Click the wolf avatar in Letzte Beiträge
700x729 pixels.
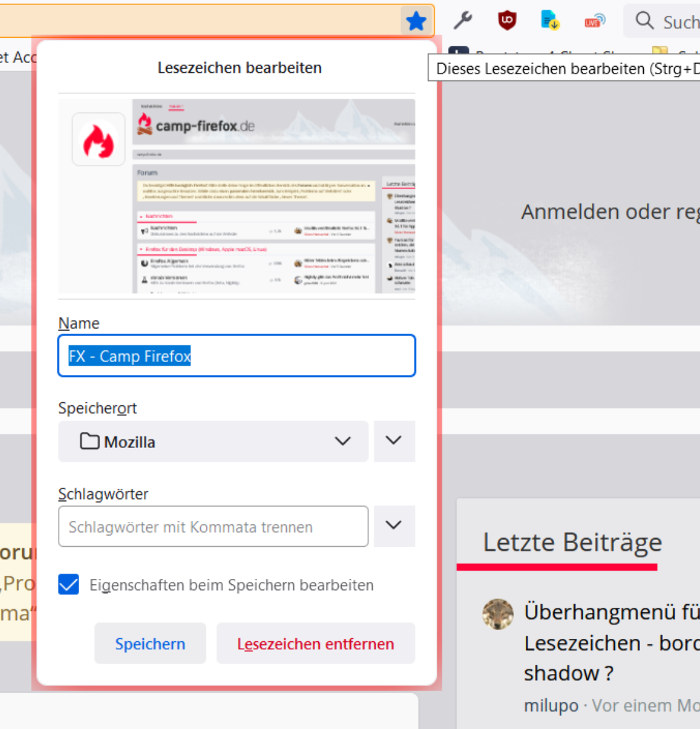(498, 614)
